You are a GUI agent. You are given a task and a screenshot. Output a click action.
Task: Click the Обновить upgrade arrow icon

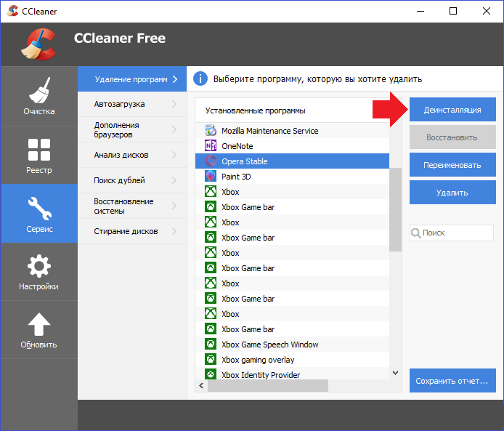[39, 324]
